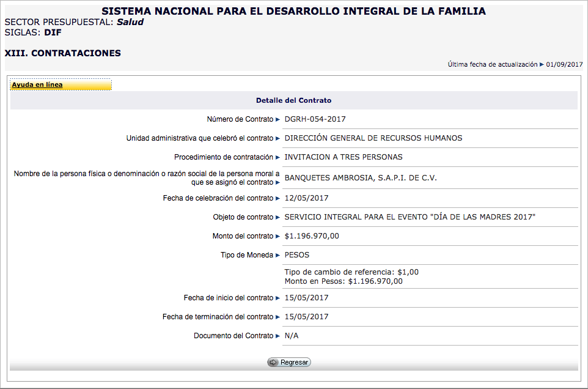Open the Ayuda en línea link
This screenshot has width=588, height=389.
[x=37, y=85]
